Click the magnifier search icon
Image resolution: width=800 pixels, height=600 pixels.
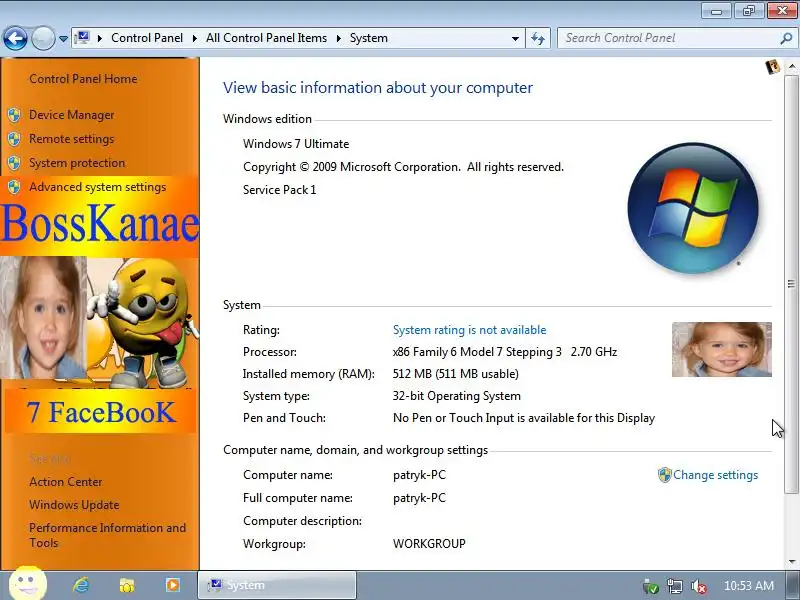coord(787,38)
